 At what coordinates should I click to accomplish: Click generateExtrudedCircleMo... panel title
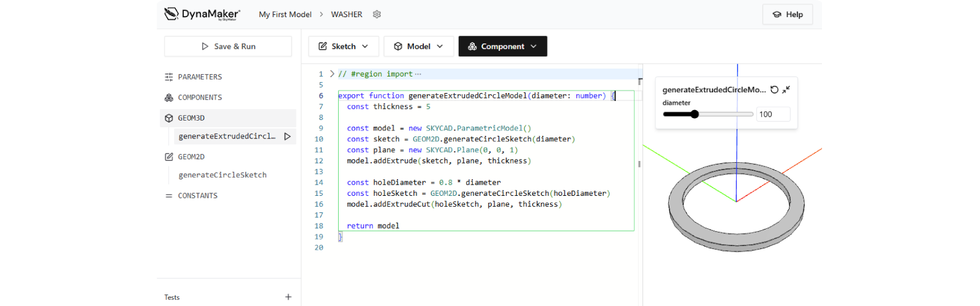[x=714, y=89]
